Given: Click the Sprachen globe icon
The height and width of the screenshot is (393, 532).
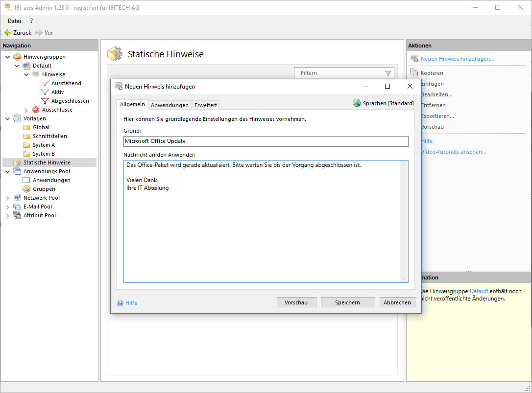Looking at the screenshot, I should [x=357, y=103].
